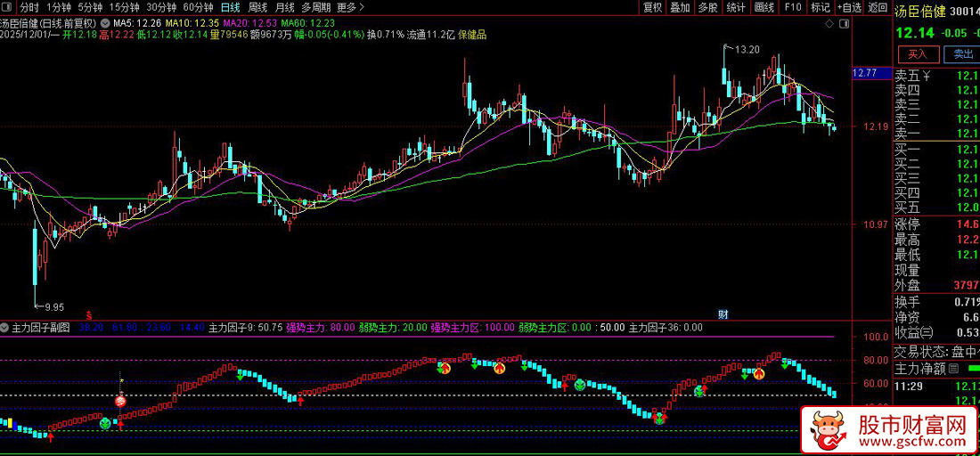
Task: Switch to 分时 intraday view
Action: tap(29, 7)
